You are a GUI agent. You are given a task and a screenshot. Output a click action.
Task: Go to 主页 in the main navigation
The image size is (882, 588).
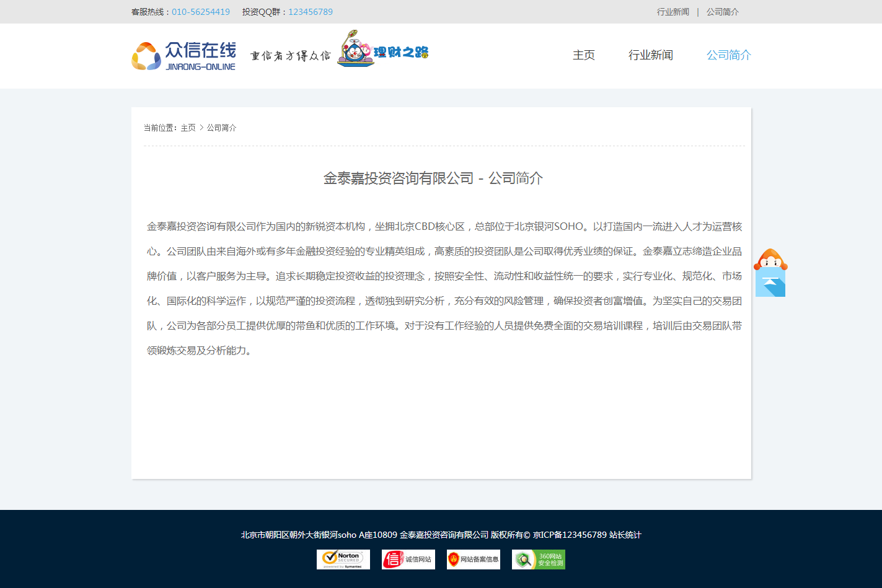coord(584,55)
